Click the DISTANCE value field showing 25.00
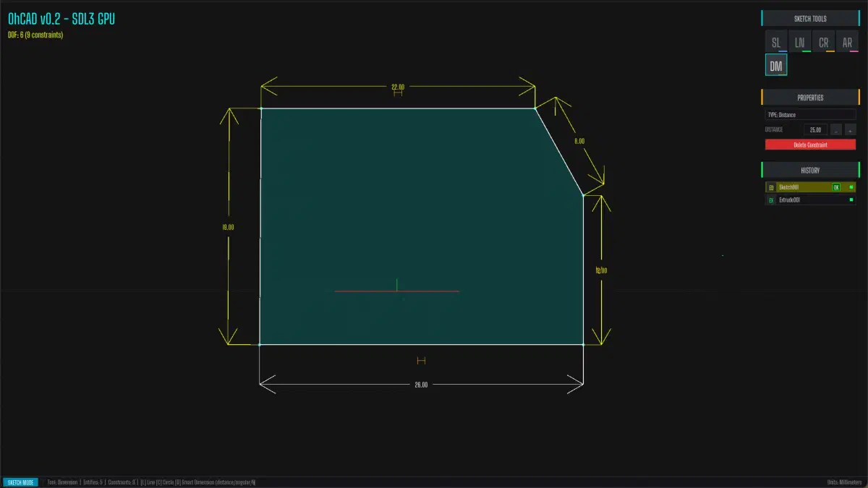868x488 pixels. tap(815, 130)
